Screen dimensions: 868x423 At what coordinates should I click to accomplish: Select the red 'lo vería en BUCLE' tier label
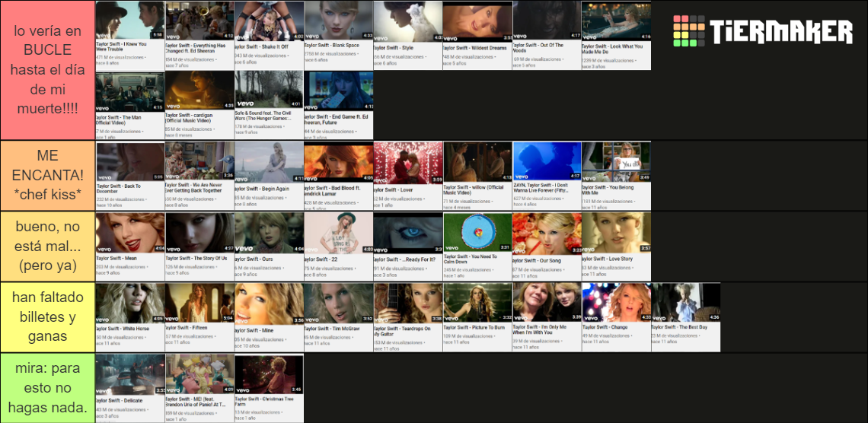click(48, 70)
